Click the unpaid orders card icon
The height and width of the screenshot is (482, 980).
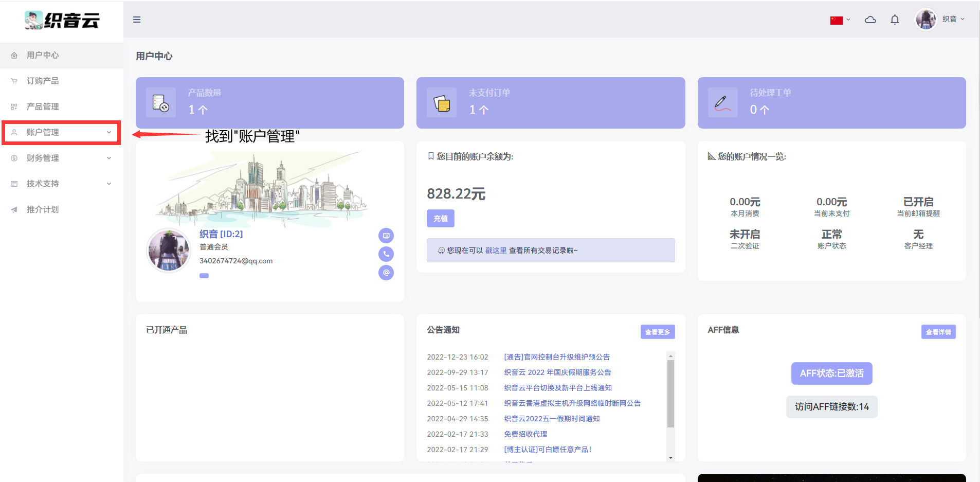point(442,103)
